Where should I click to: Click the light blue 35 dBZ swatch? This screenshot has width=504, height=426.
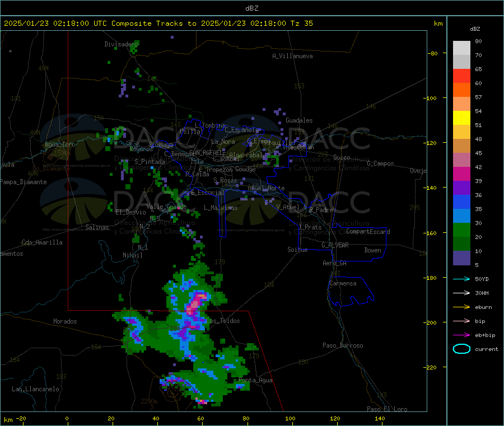pos(461,216)
